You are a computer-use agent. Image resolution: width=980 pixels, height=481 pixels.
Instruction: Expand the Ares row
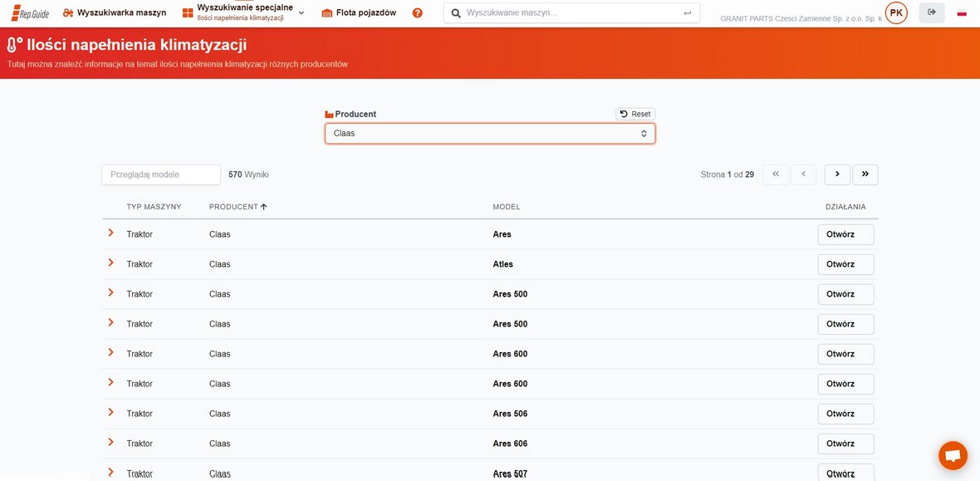click(110, 233)
